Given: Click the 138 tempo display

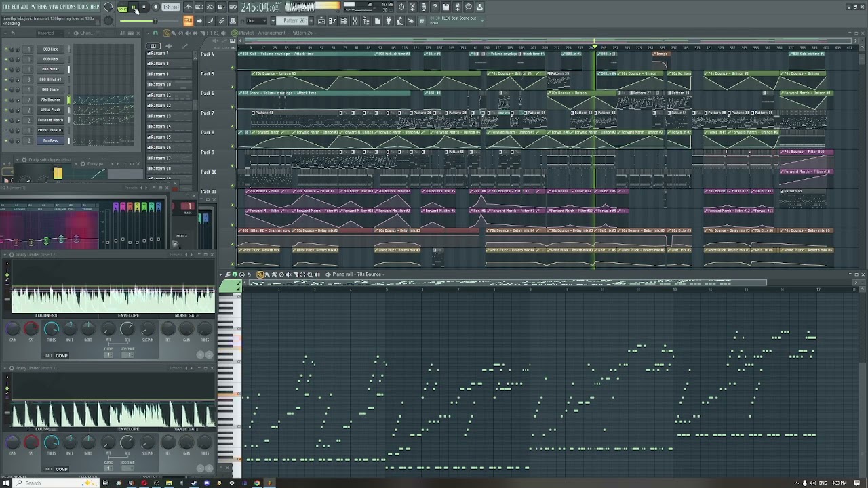Looking at the screenshot, I should 170,7.
